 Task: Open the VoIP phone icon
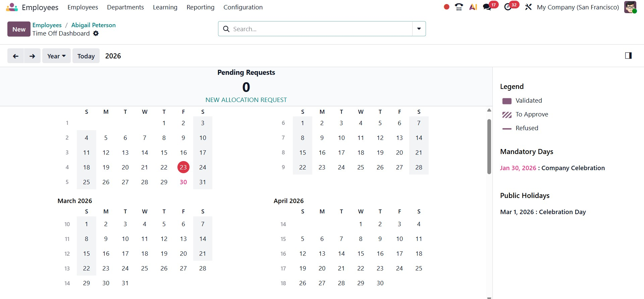tap(459, 7)
